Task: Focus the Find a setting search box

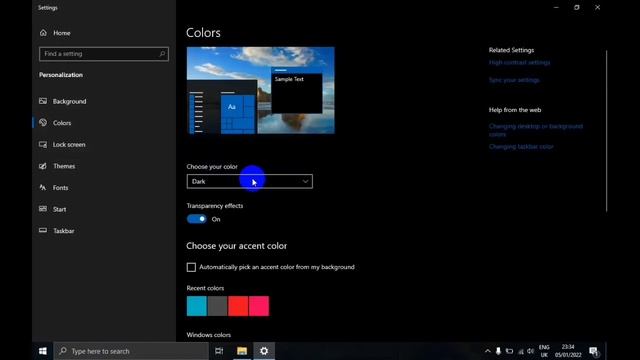Action: coord(104,54)
